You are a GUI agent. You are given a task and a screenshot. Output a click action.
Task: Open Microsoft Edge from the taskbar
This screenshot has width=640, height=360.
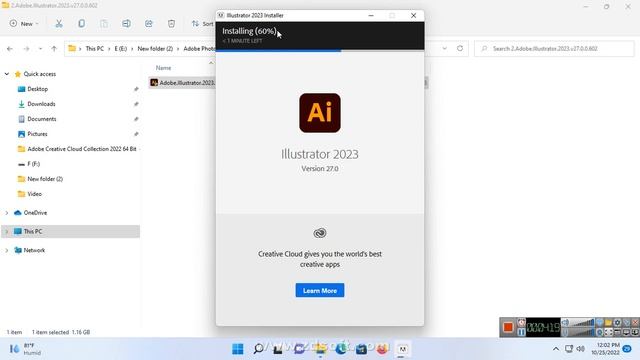click(x=341, y=349)
